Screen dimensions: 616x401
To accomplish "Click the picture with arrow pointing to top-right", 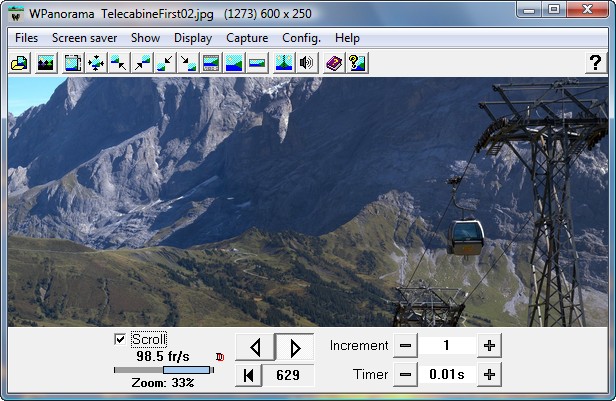I will (x=142, y=63).
